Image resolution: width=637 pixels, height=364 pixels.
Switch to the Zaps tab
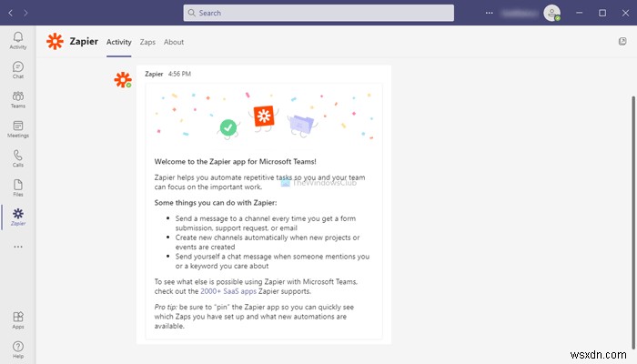point(147,42)
